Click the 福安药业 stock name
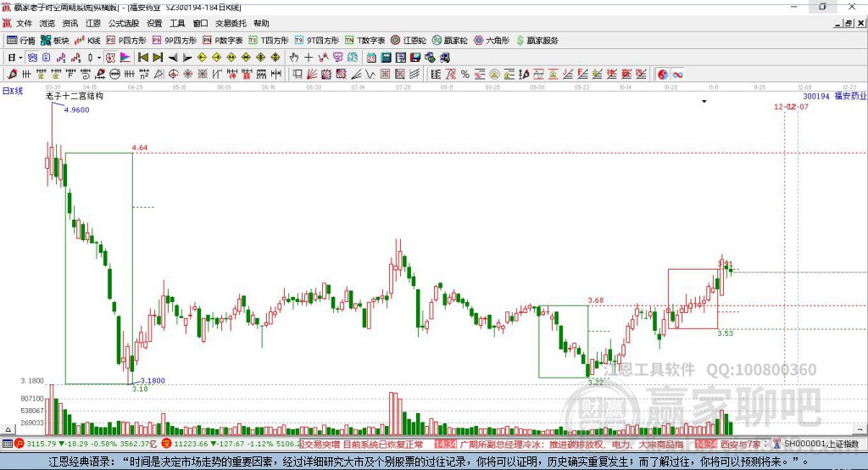Image resolution: width=868 pixels, height=470 pixels. [850, 96]
